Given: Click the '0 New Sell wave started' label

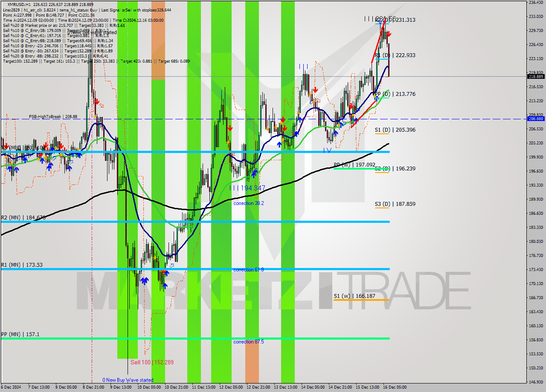Looking at the screenshot, I should [92, 32].
